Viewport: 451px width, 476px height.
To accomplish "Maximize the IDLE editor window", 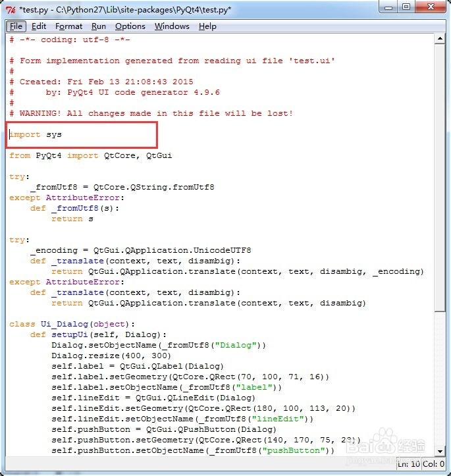I will coord(406,7).
